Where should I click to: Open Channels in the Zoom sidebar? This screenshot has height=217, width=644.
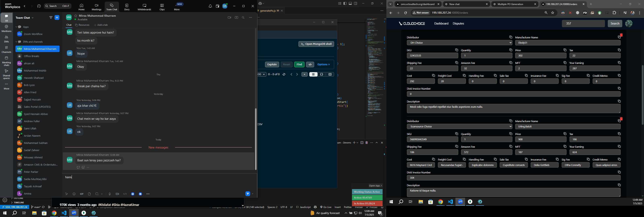tap(6, 49)
